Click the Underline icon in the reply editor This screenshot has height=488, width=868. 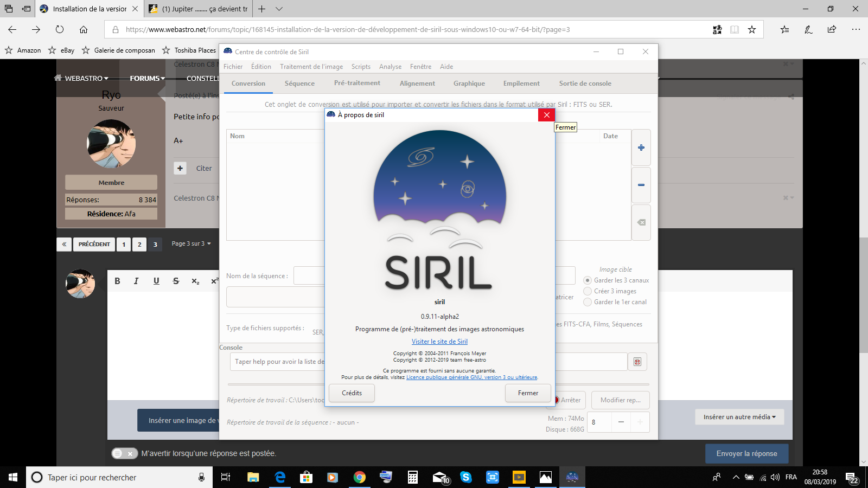(156, 281)
